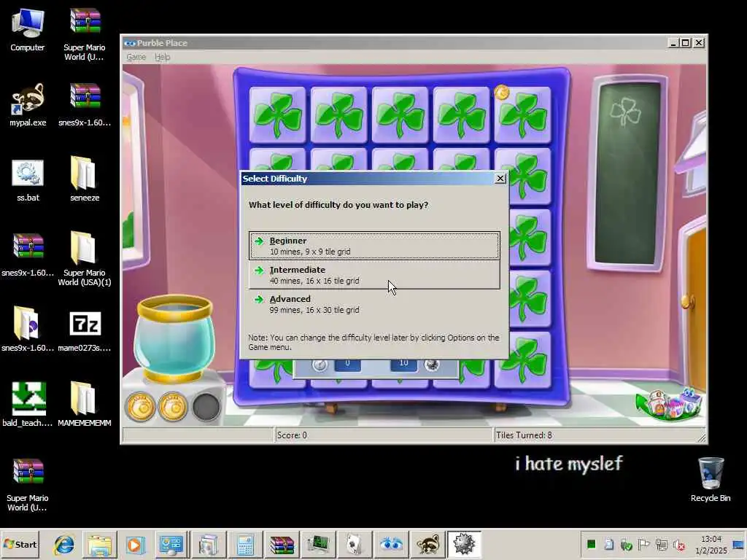
Task: Select the 7z mame0273s archive icon
Action: 85,332
